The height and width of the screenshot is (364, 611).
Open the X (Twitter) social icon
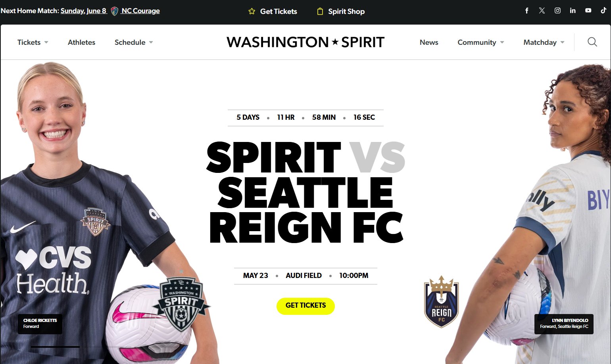click(542, 11)
